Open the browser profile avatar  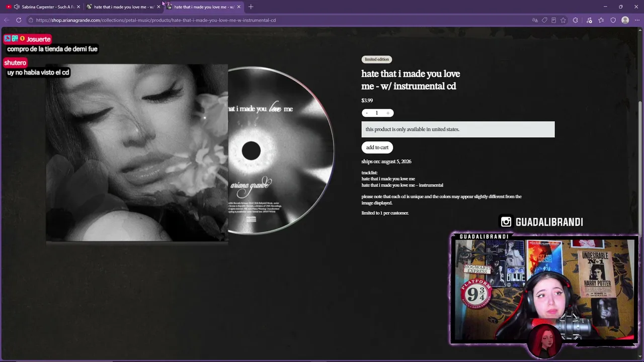pos(625,20)
